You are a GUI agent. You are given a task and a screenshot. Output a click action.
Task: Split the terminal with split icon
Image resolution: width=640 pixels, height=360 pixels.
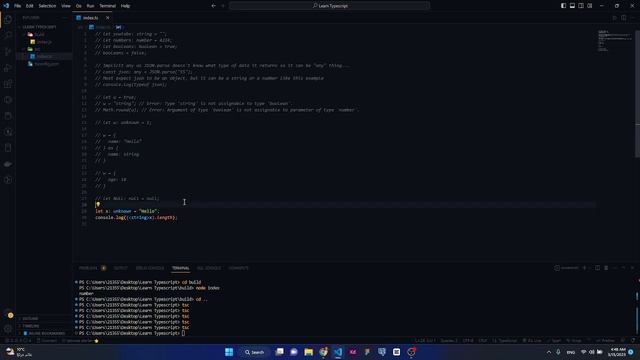[598, 268]
